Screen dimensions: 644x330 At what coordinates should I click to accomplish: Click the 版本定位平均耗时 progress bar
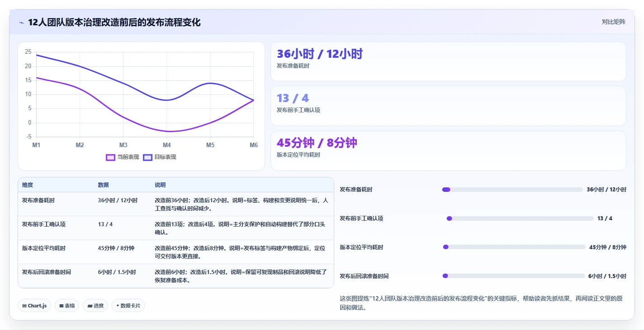point(514,247)
